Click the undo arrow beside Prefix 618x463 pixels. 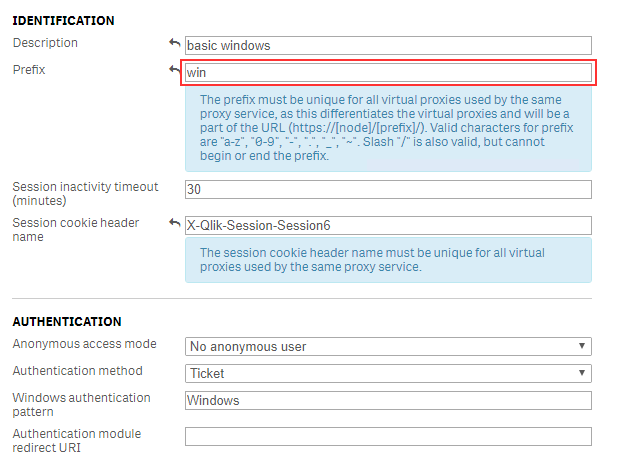[x=174, y=70]
